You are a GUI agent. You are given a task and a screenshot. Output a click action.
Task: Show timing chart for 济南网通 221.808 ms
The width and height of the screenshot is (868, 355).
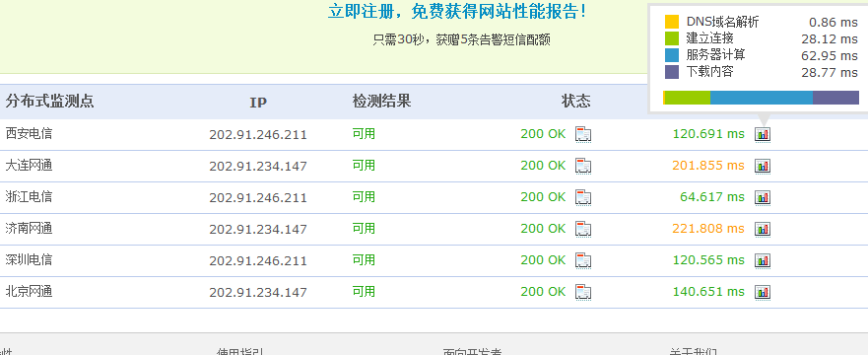[x=763, y=229]
